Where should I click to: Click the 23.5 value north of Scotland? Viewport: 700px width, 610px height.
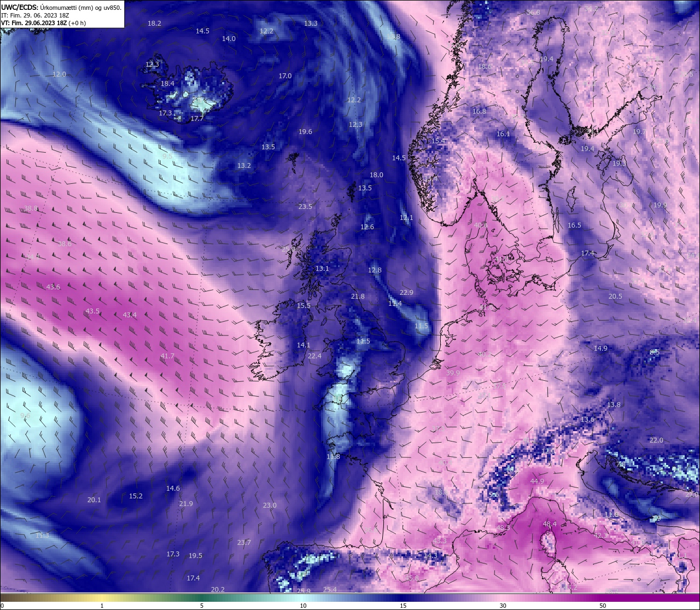[305, 207]
